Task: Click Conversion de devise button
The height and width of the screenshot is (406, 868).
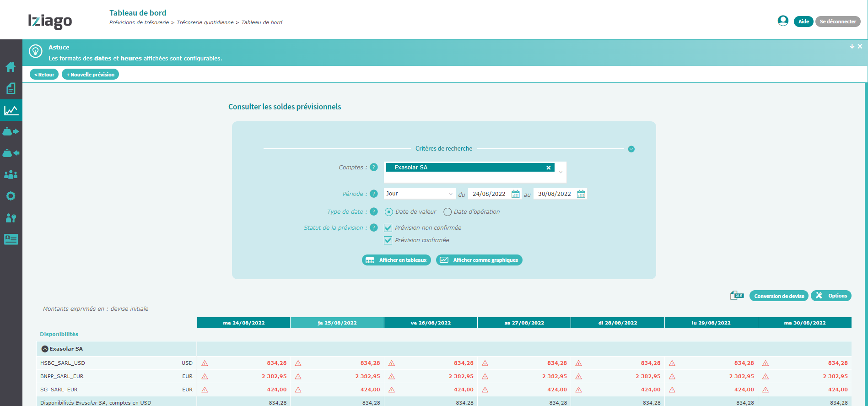Action: tap(779, 296)
